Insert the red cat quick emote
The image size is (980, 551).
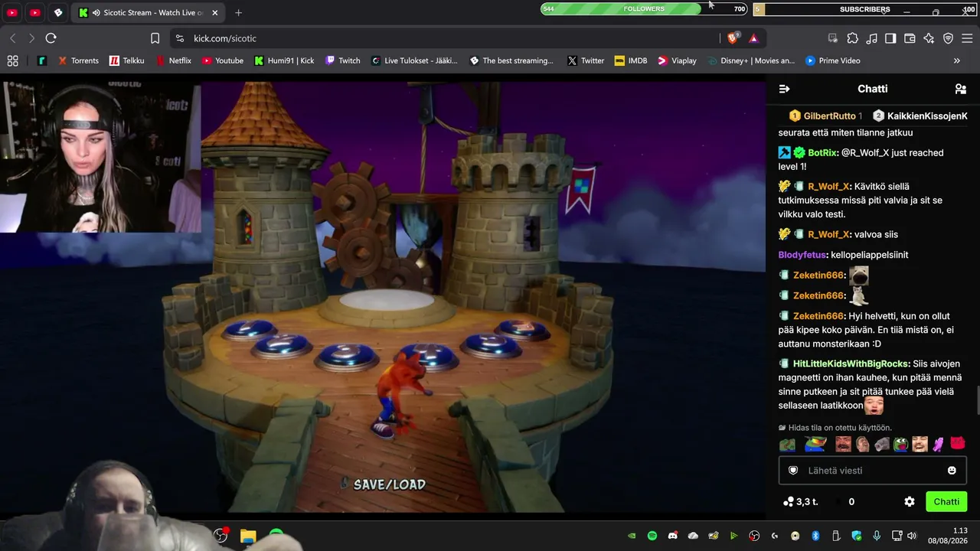[958, 444]
